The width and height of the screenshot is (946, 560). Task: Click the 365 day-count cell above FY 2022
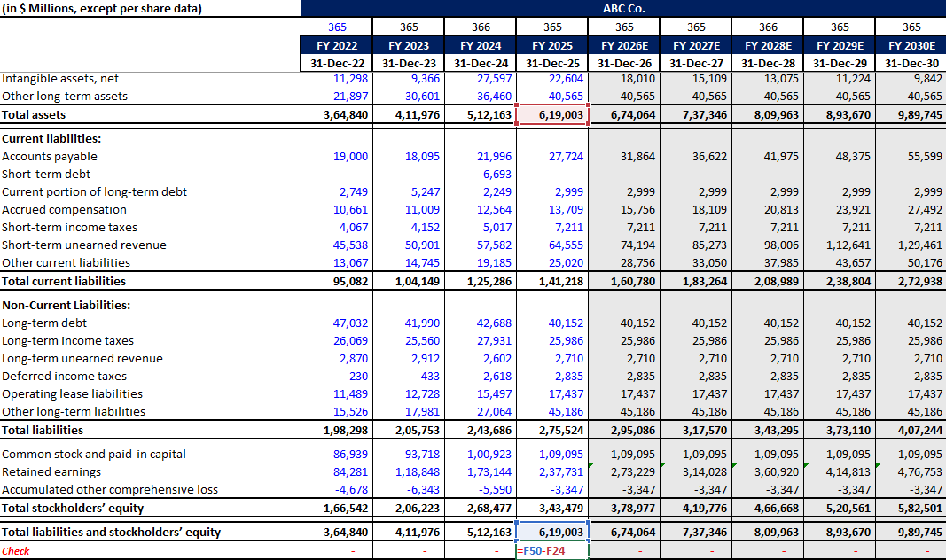tap(337, 27)
